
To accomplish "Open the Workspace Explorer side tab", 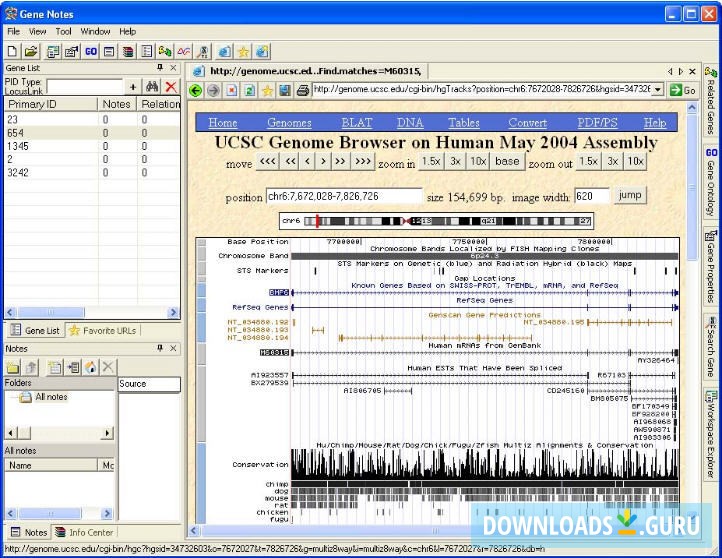I will pos(710,435).
